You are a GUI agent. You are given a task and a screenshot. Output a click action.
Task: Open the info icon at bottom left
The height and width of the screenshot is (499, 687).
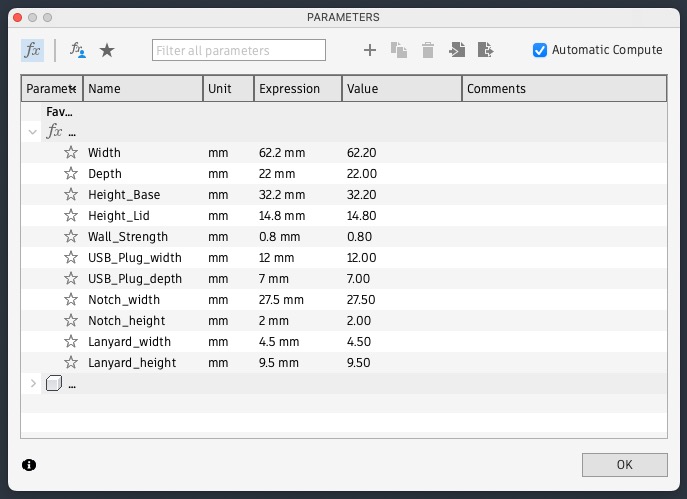pyautogui.click(x=29, y=465)
